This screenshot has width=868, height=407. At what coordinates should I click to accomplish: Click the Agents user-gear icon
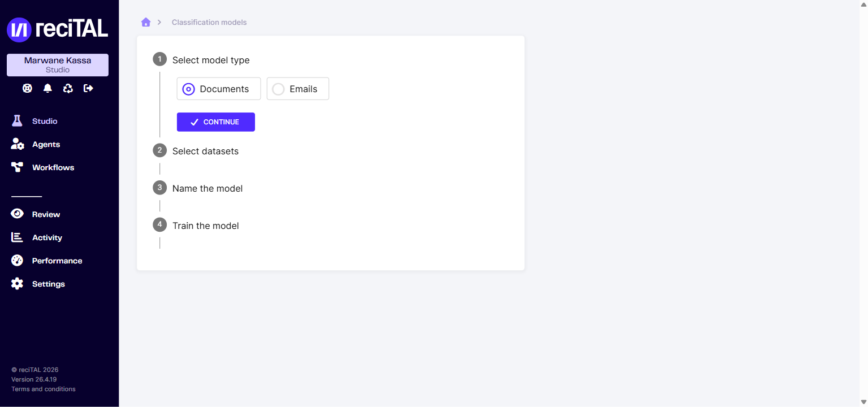point(18,144)
